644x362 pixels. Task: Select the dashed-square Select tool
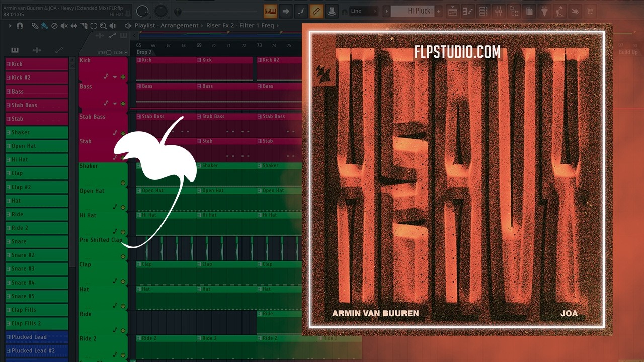point(94,26)
